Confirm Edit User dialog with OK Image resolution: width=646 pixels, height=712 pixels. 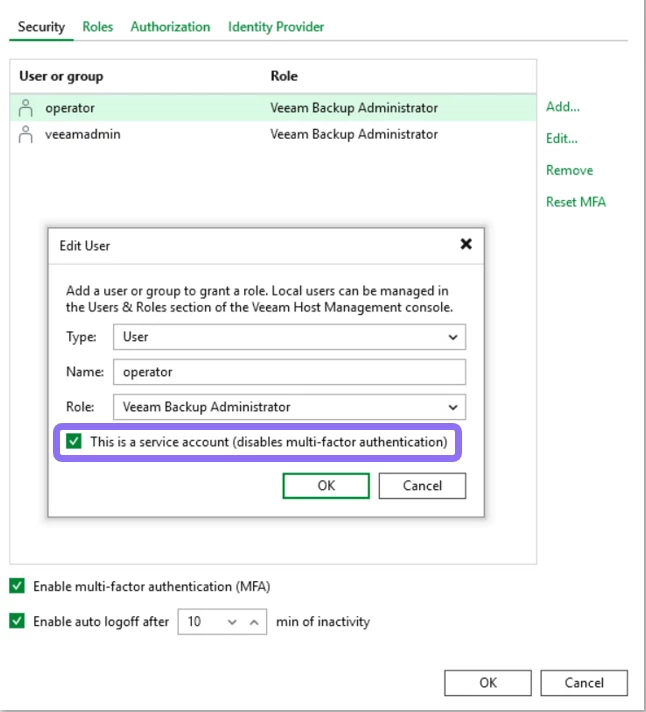(x=326, y=486)
